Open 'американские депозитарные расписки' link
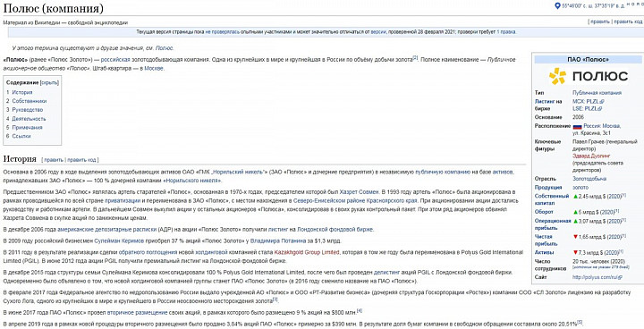The width and height of the screenshot is (644, 329). point(107,229)
